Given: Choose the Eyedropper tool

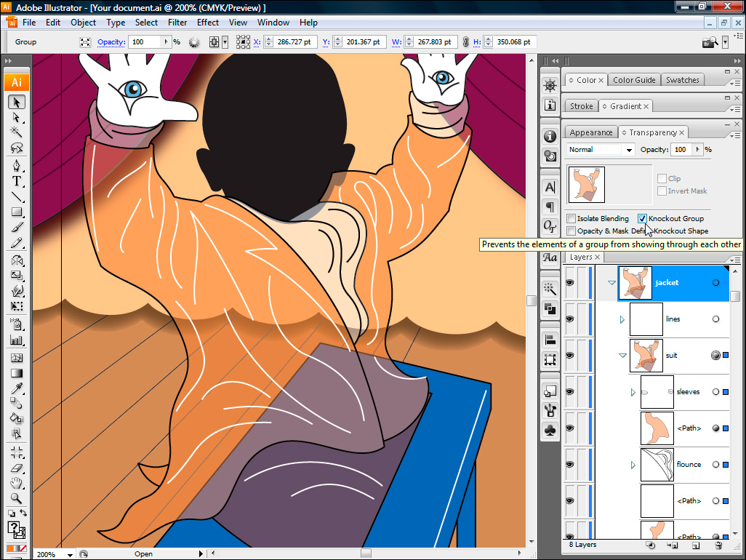Looking at the screenshot, I should coord(17,388).
